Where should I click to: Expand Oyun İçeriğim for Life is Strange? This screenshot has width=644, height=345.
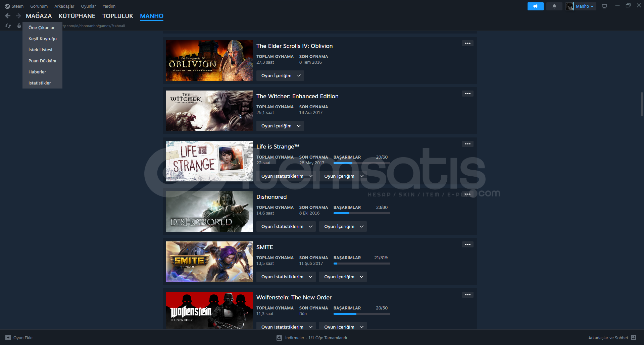(343, 176)
